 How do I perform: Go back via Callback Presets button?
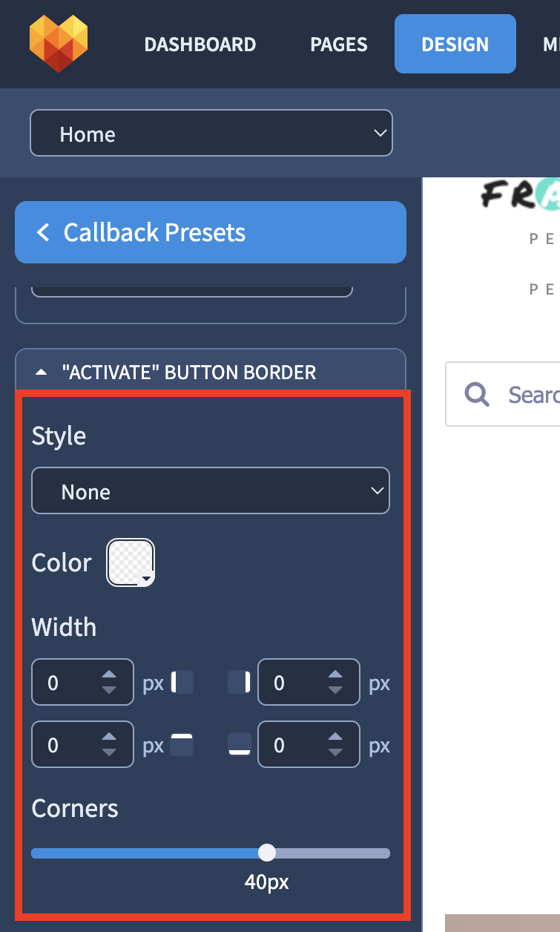(211, 232)
